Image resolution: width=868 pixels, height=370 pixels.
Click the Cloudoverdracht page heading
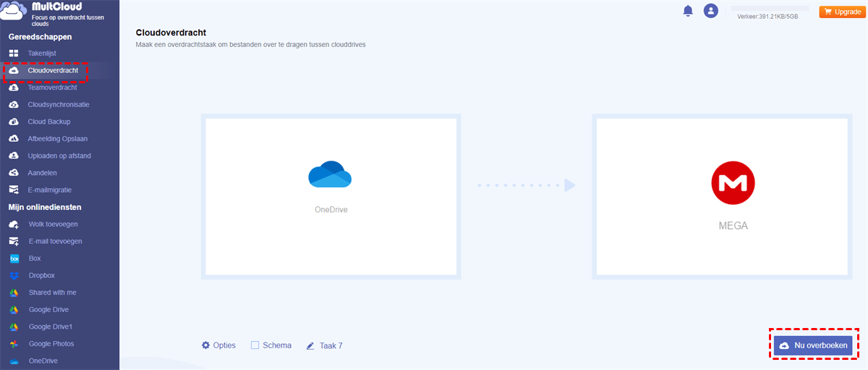171,33
